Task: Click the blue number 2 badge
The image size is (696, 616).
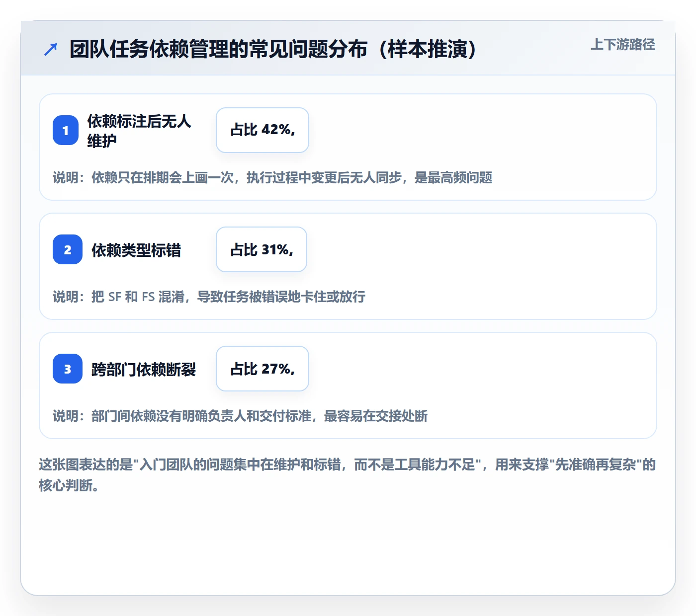Action: [68, 249]
